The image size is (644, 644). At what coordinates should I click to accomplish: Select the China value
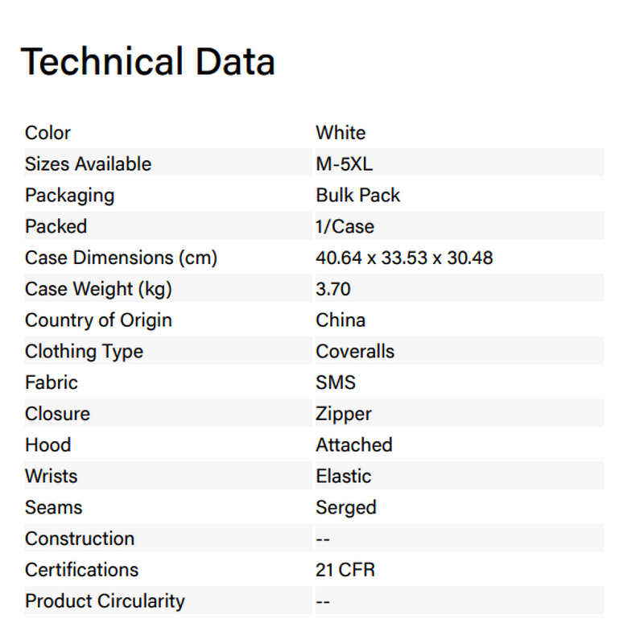click(x=341, y=320)
